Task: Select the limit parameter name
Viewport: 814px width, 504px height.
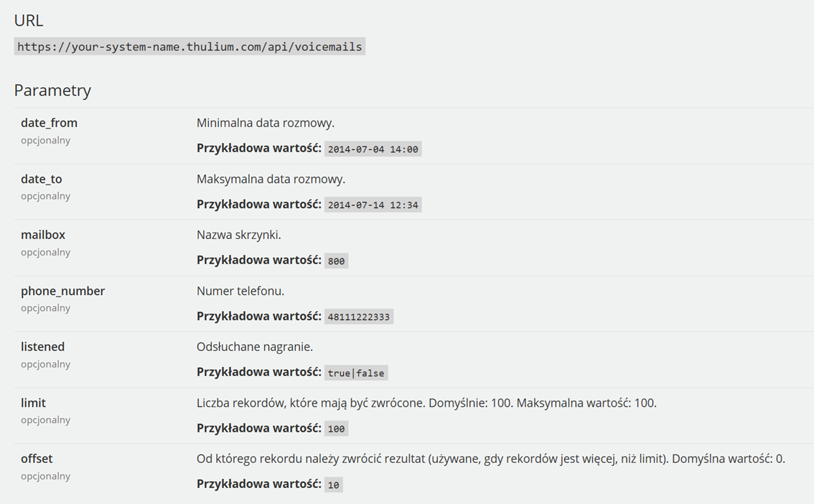Action: click(x=33, y=403)
